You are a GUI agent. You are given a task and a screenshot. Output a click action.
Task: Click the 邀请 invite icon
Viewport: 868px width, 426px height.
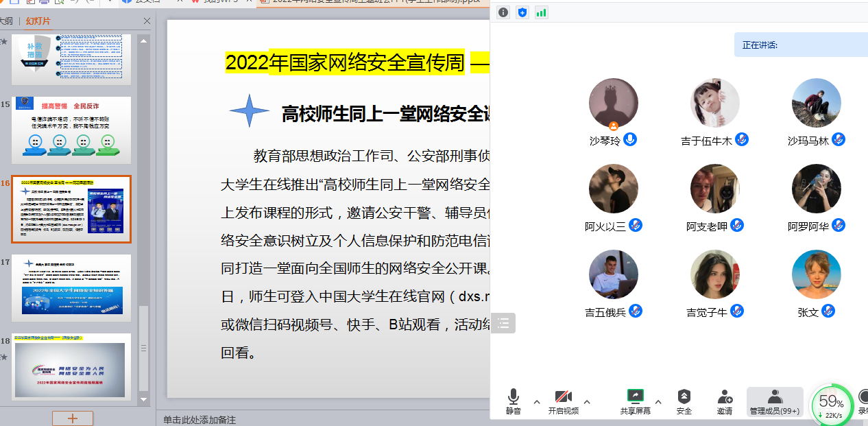pyautogui.click(x=725, y=397)
